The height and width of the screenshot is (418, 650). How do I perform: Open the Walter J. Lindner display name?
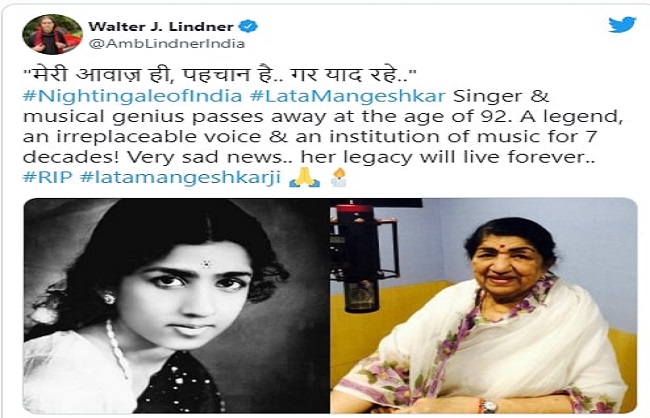click(x=161, y=27)
